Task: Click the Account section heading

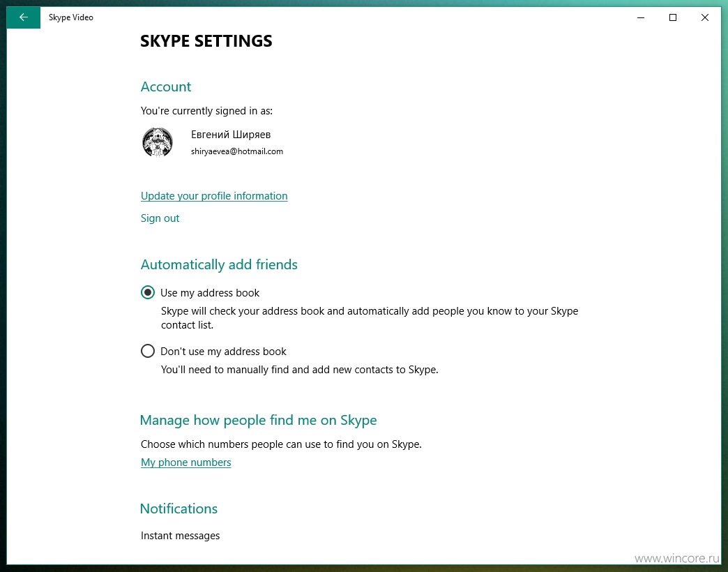Action: pos(166,86)
